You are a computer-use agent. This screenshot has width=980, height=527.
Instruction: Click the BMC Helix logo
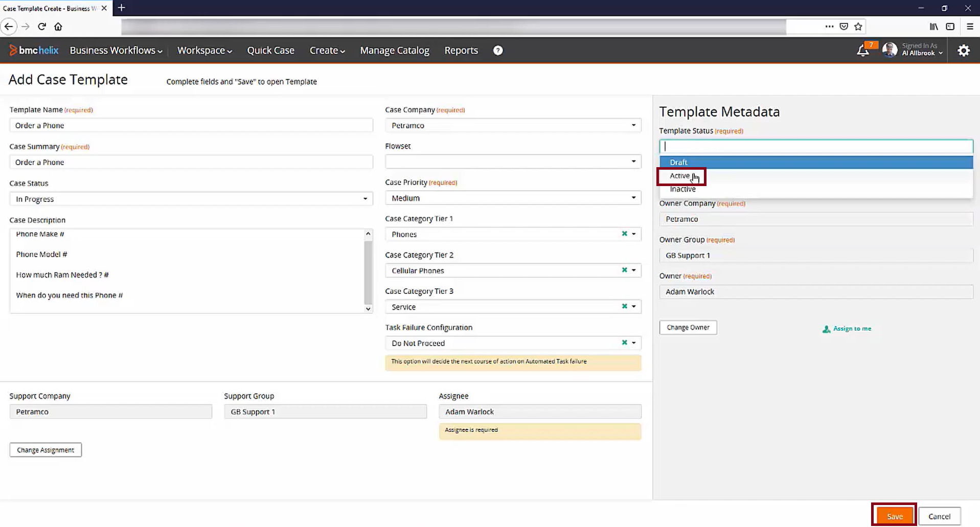tap(34, 50)
